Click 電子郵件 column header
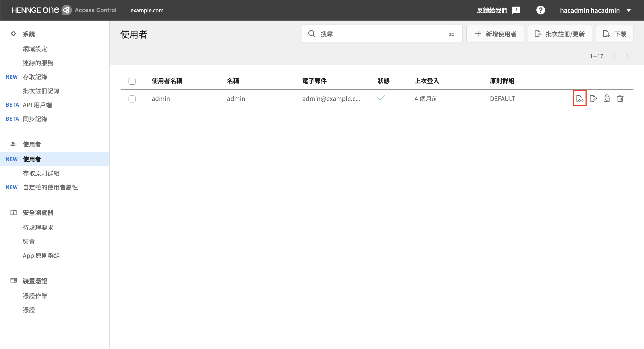 pyautogui.click(x=314, y=81)
